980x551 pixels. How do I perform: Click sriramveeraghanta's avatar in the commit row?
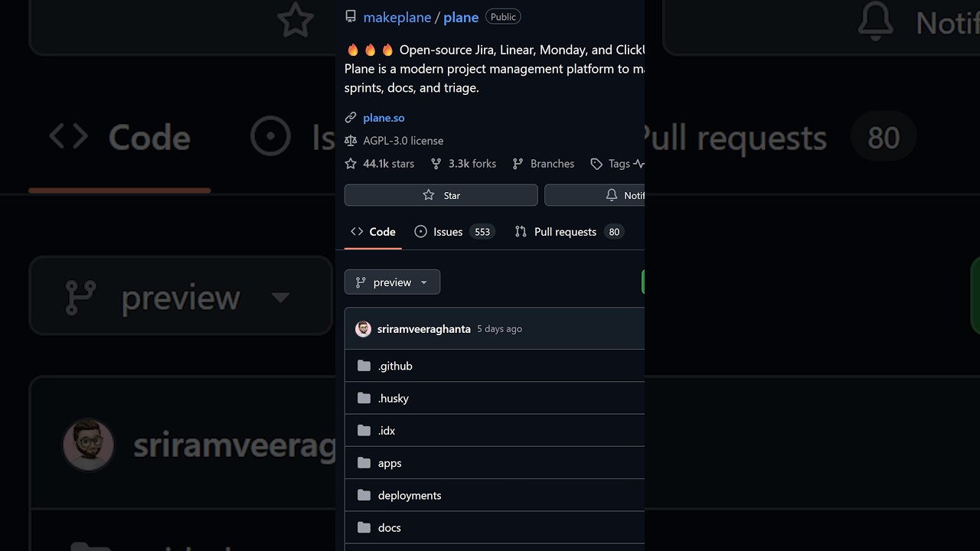pos(364,329)
